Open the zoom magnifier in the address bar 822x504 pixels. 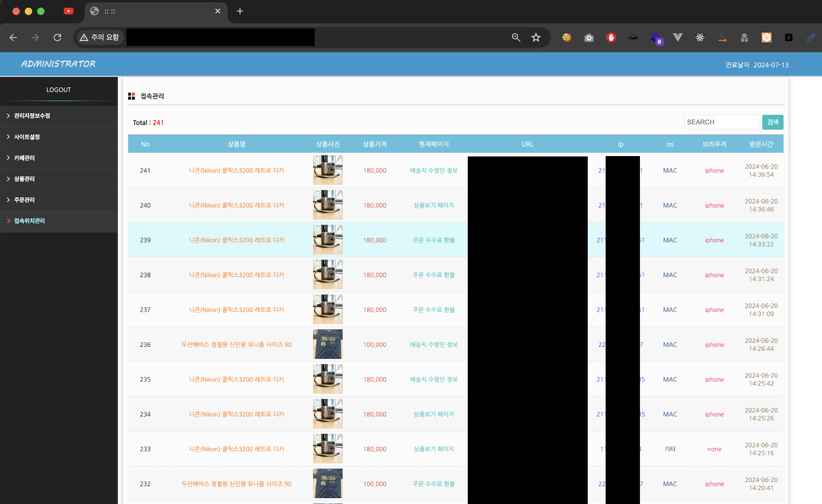coord(516,37)
